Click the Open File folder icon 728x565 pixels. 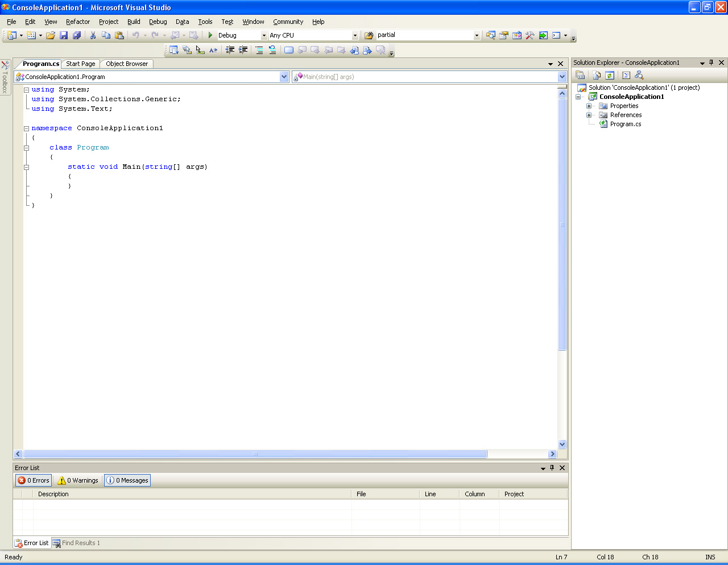[x=51, y=35]
